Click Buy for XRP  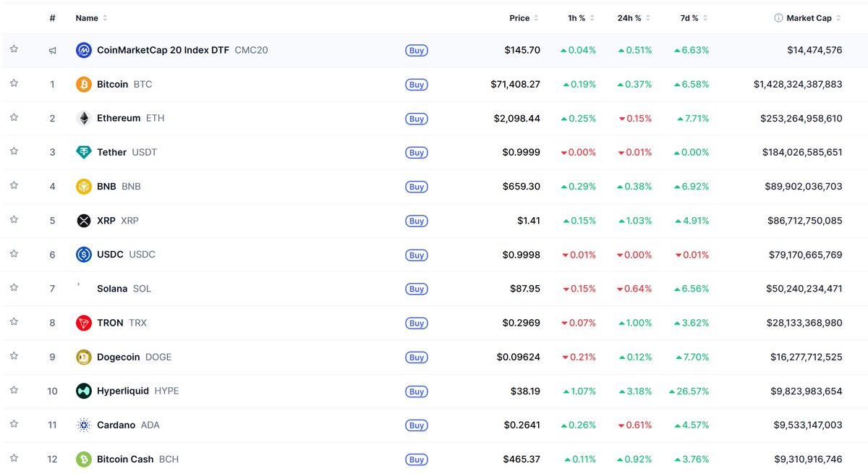point(417,221)
